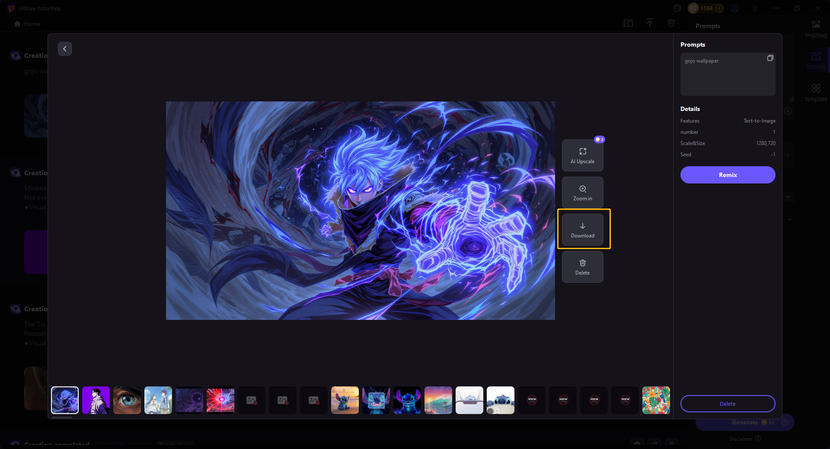Open the hamburger menu in title bar
This screenshot has height=449, width=830.
point(755,8)
